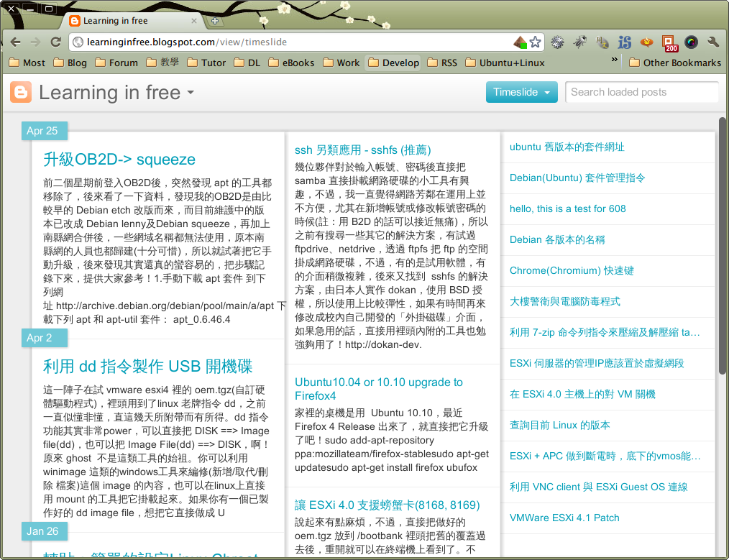
Task: Open the 'Blog' bookmarks folder
Action: click(70, 63)
